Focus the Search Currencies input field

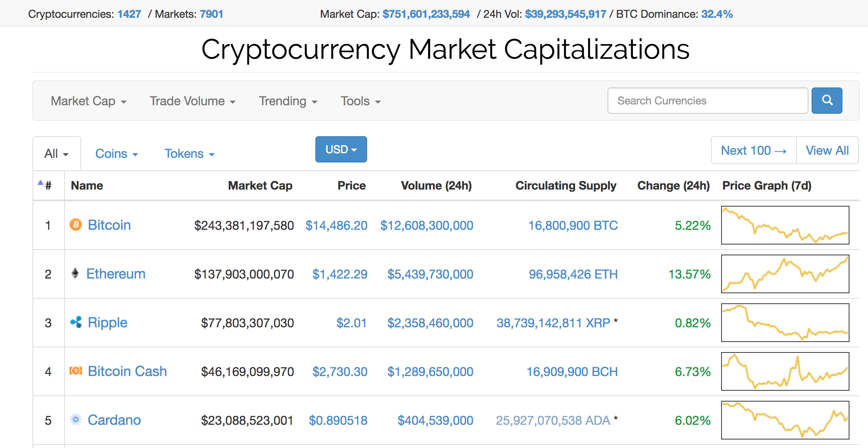708,101
